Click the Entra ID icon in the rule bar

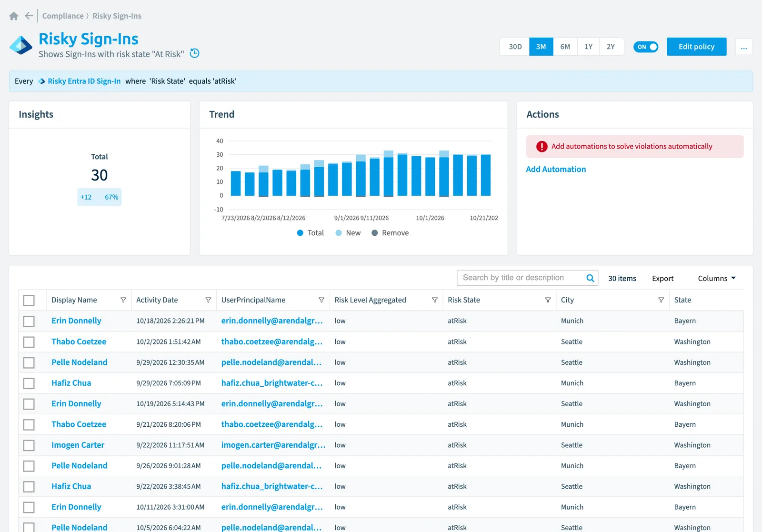pyautogui.click(x=42, y=81)
